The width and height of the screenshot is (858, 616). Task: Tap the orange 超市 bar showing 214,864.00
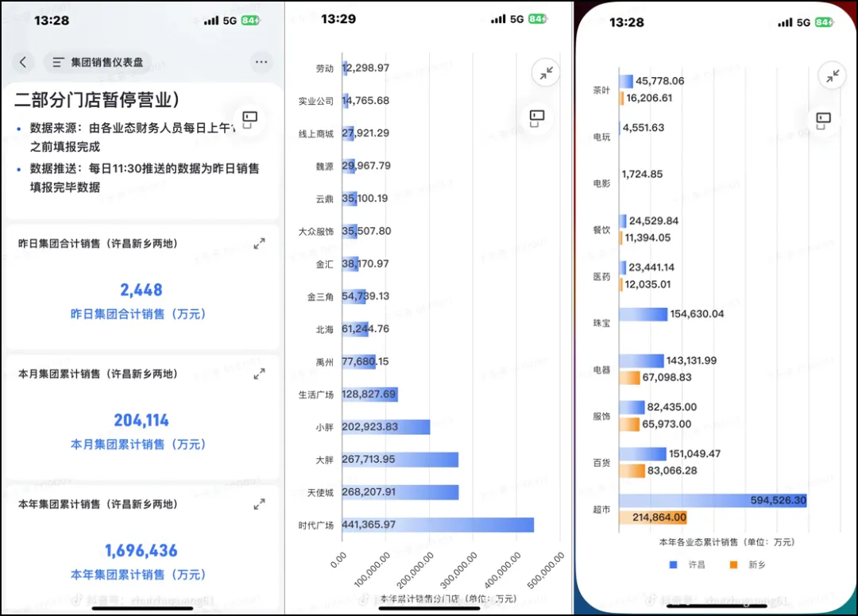click(x=652, y=517)
